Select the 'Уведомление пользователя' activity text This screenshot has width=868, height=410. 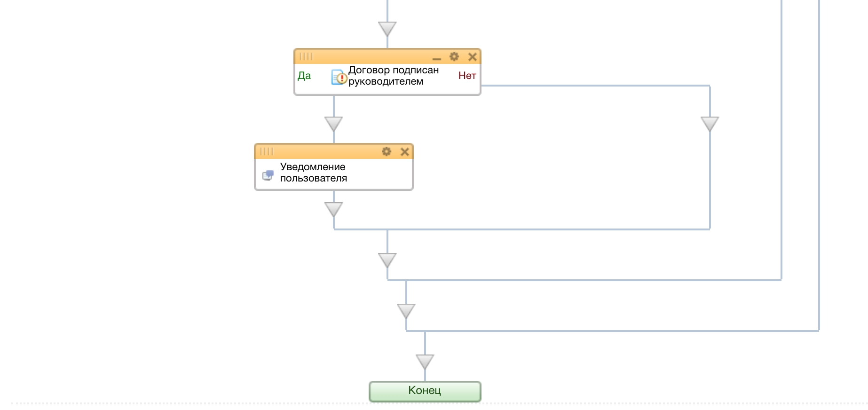click(313, 173)
